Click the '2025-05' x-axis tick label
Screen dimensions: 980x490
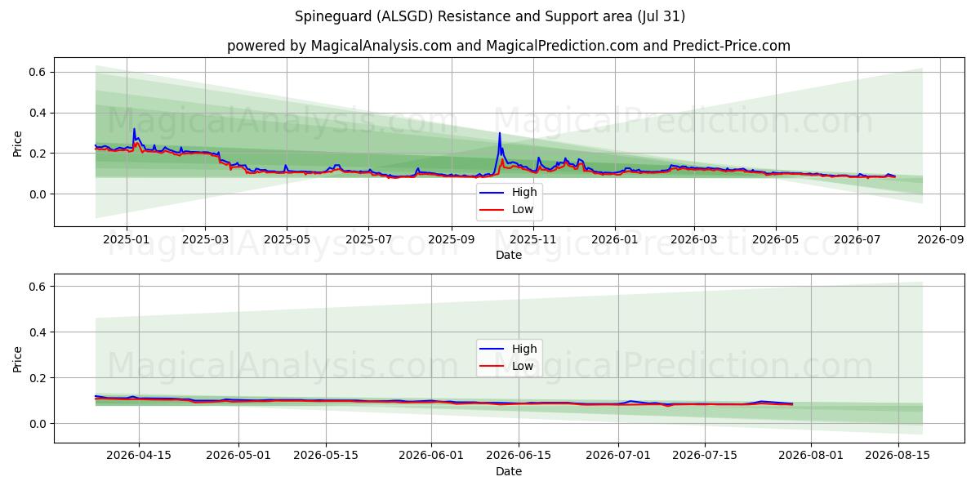(287, 239)
